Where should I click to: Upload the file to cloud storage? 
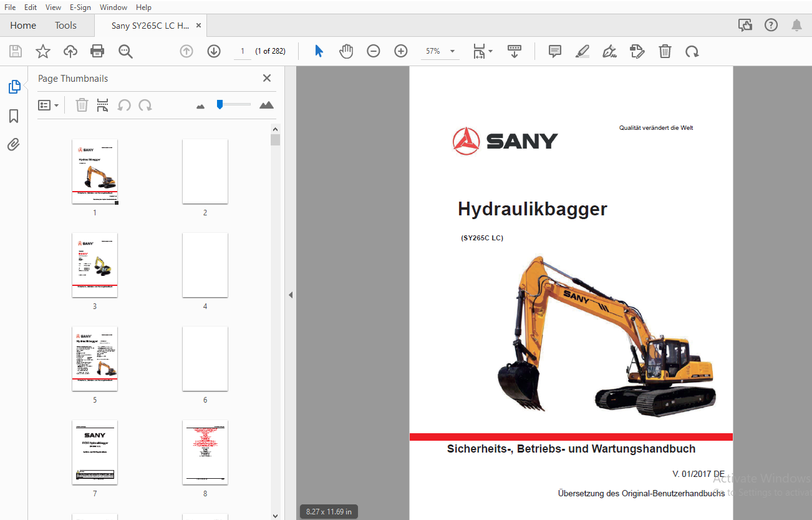pyautogui.click(x=70, y=51)
